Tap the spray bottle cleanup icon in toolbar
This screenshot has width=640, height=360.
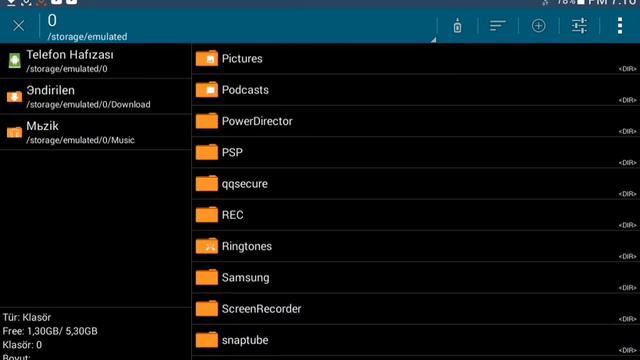(x=457, y=26)
